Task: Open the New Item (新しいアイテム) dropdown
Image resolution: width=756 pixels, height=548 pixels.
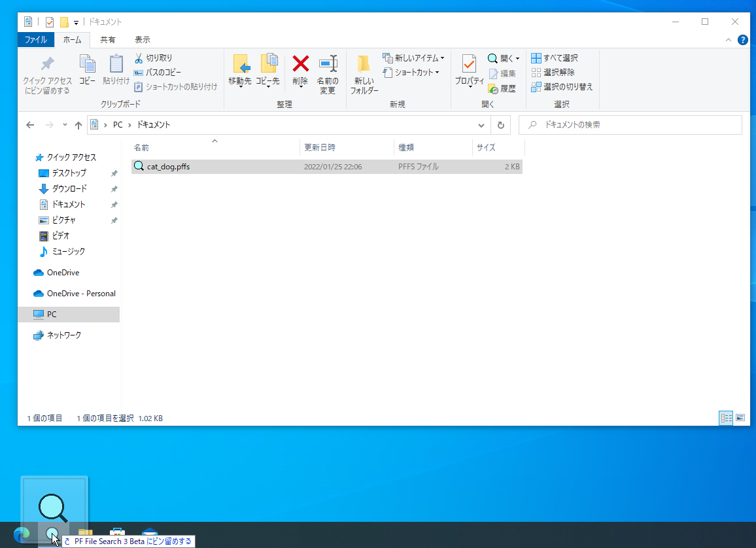Action: coord(414,58)
